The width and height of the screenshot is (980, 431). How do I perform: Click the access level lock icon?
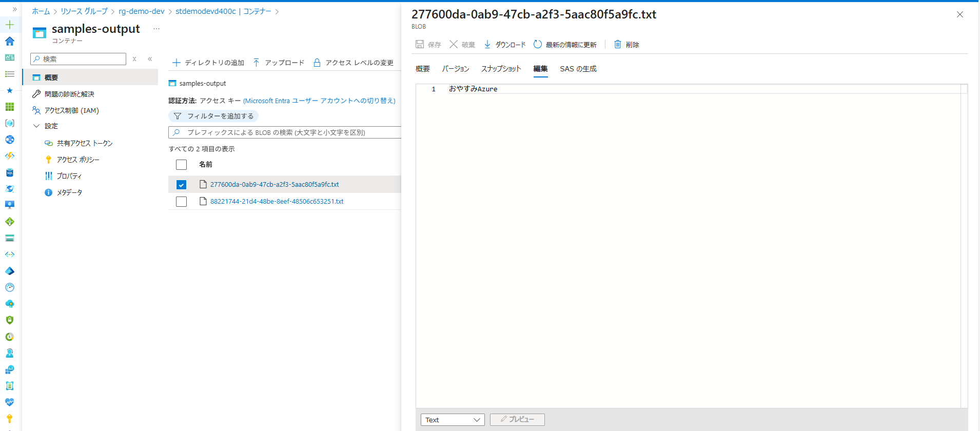tap(317, 63)
